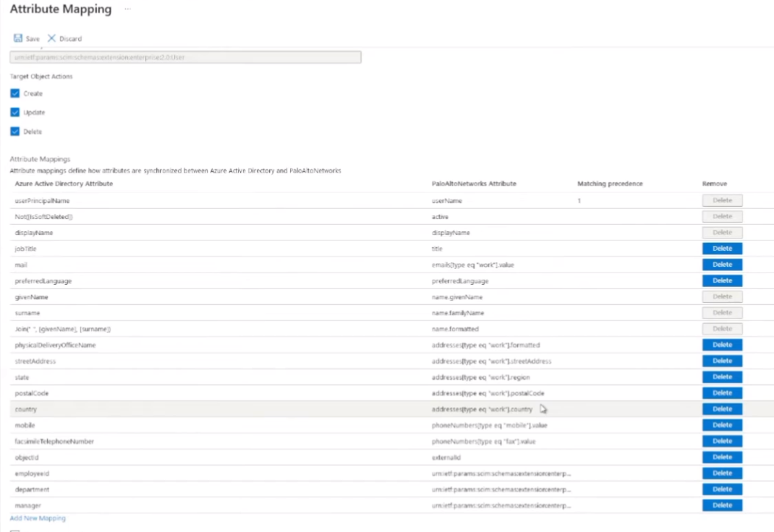Open the displayName source attribute

(33, 233)
